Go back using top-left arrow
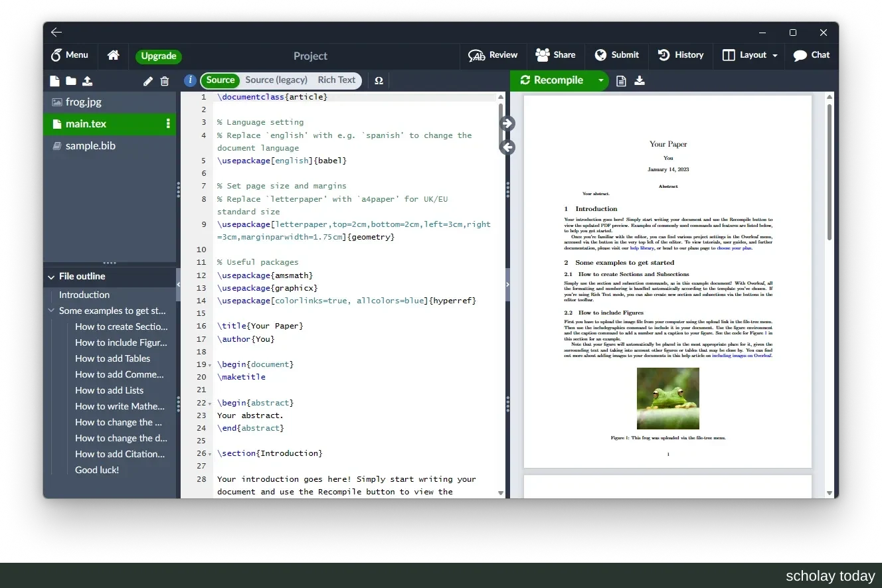Screen dimensions: 882x588 point(56,32)
